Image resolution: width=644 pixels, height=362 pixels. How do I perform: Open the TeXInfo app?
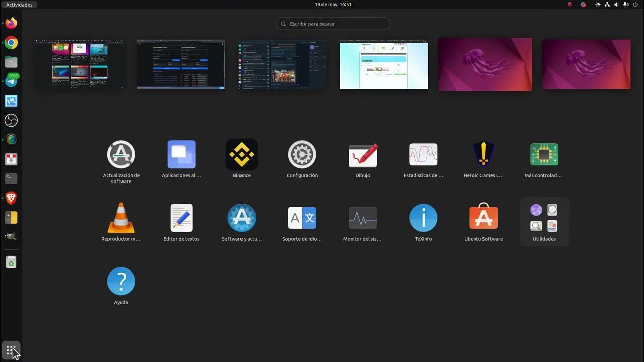click(423, 218)
